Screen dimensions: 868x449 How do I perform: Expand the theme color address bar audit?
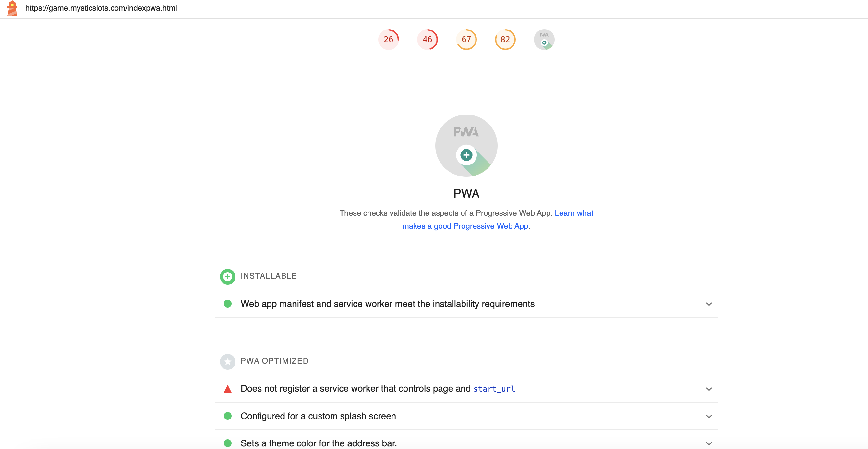coord(709,443)
